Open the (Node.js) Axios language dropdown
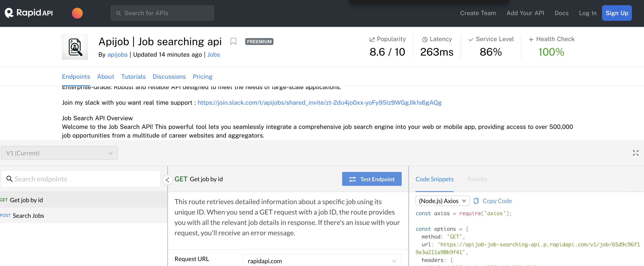Image resolution: width=644 pixels, height=266 pixels. point(442,201)
